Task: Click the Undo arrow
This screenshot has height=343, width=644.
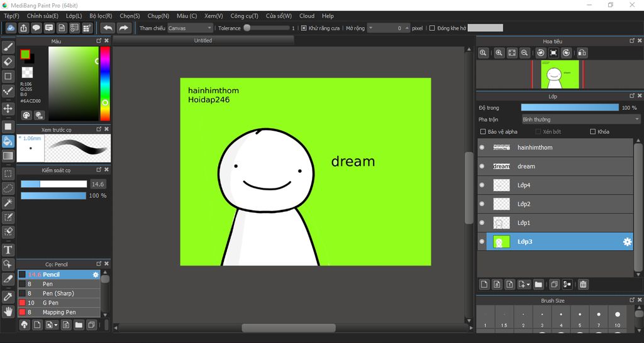Action: (108, 28)
